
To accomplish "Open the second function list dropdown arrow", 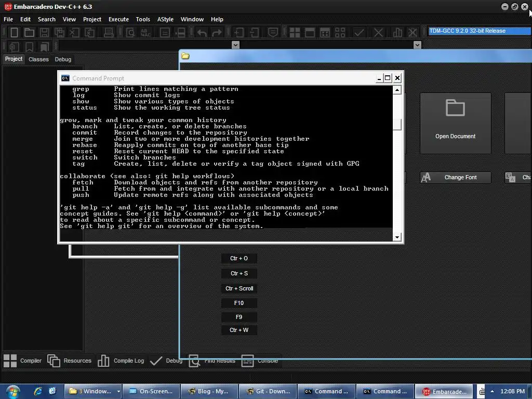I will [x=417, y=45].
